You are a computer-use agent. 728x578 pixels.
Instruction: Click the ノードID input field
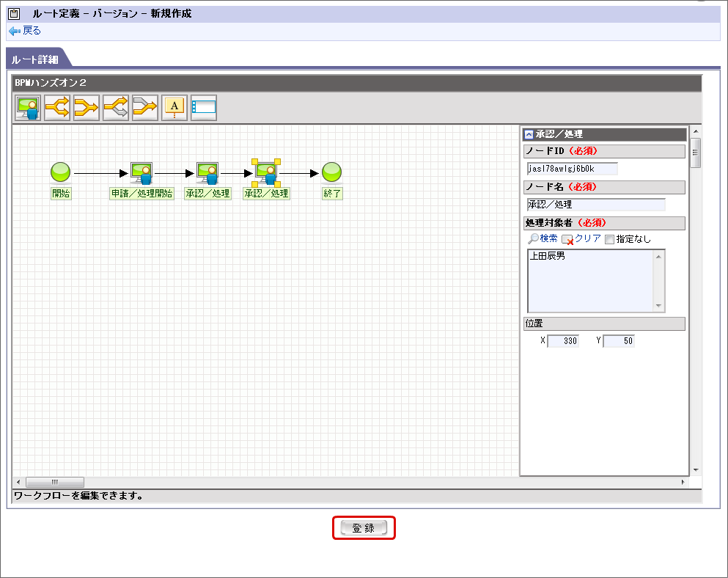(x=573, y=169)
